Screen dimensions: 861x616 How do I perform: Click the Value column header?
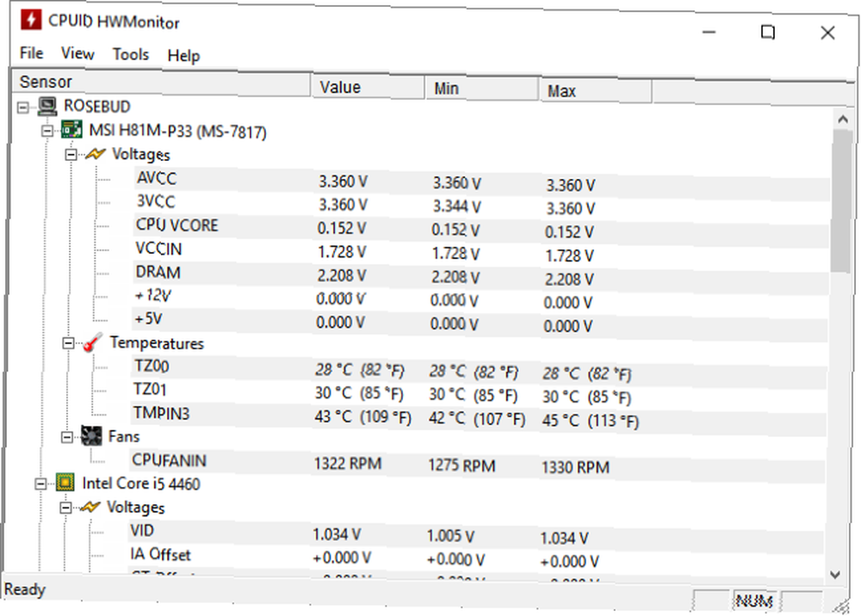click(x=369, y=87)
